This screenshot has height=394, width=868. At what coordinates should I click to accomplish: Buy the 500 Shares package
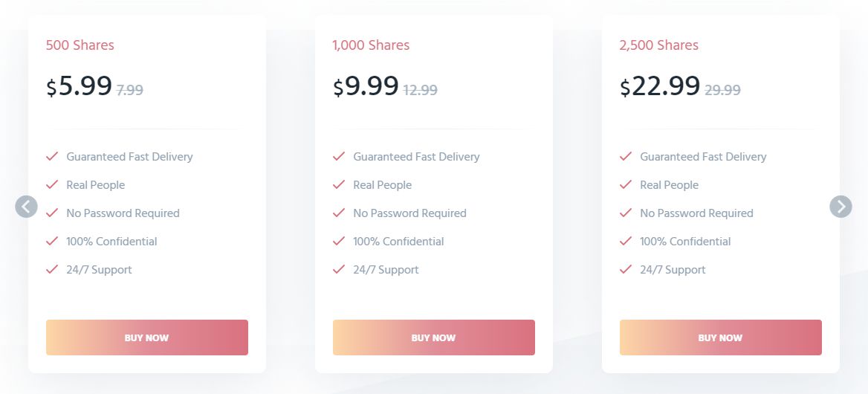coord(146,338)
